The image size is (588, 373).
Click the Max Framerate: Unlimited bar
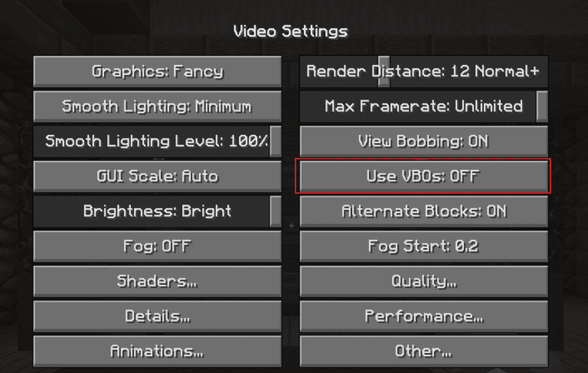423,106
